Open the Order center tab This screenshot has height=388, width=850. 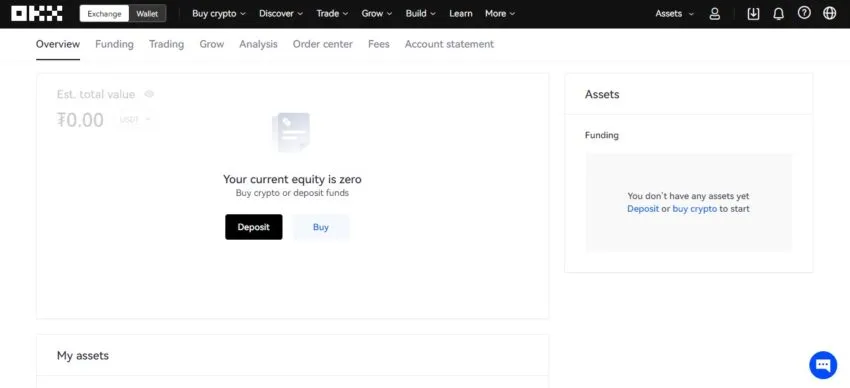pos(323,44)
